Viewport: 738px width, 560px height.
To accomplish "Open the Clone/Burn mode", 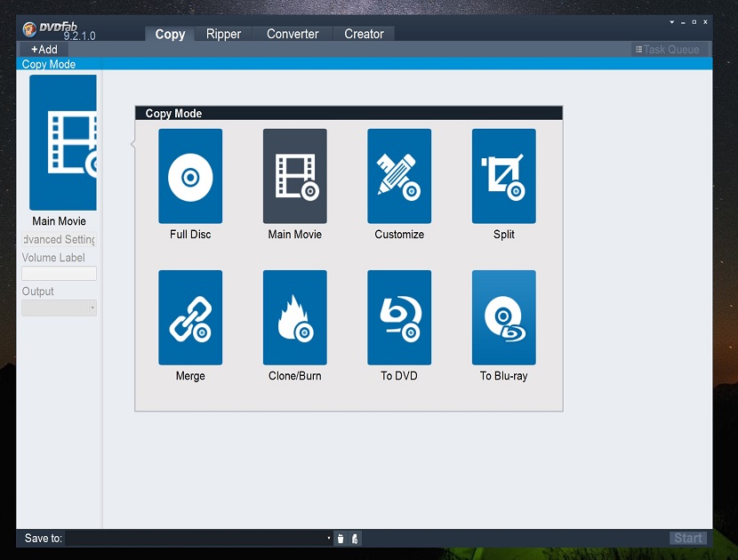I will point(295,317).
